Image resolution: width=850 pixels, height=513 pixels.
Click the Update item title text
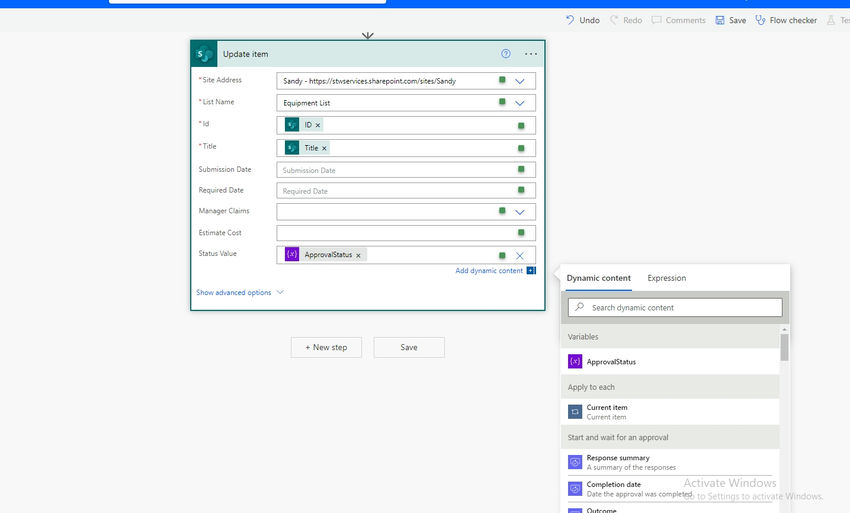pos(246,54)
